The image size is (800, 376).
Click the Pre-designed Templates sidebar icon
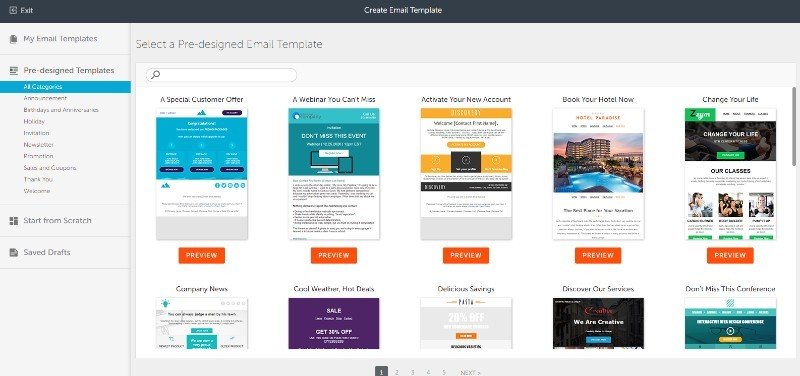(14, 70)
